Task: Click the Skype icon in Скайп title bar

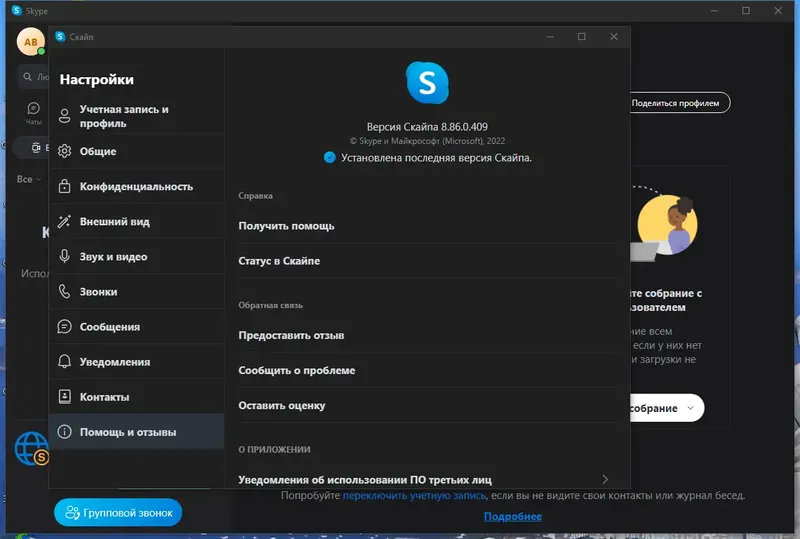Action: pos(60,36)
